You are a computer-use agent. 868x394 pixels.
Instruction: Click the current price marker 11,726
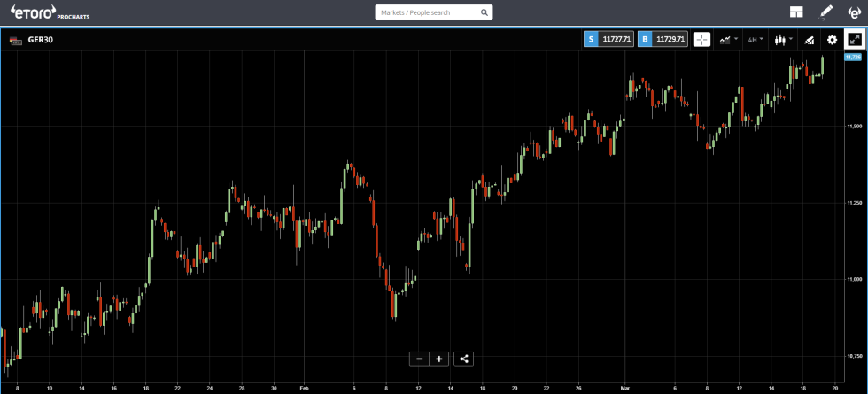pos(852,57)
